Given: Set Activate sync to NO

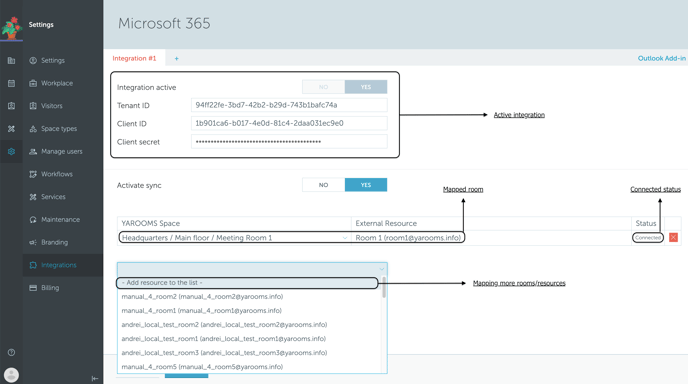Looking at the screenshot, I should (x=323, y=185).
